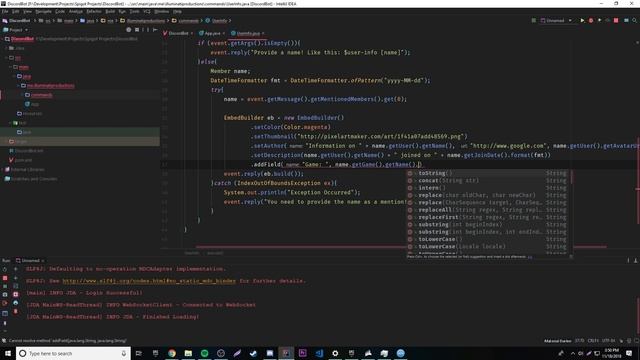Select Scratches and Consoles in the project tree

(x=34, y=179)
